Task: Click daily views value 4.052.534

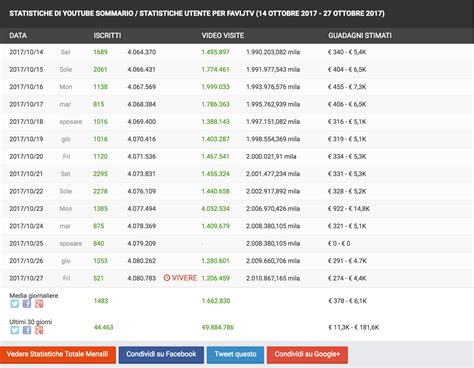Action: click(215, 209)
